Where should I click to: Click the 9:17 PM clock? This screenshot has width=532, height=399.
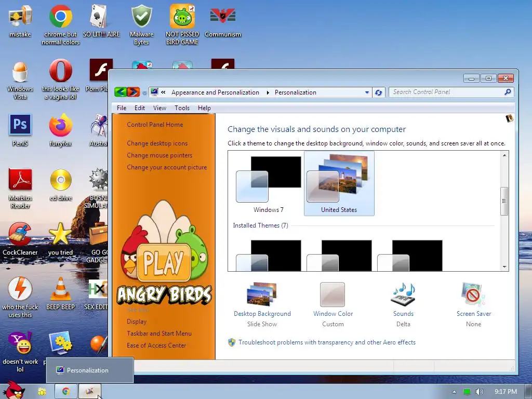506,392
